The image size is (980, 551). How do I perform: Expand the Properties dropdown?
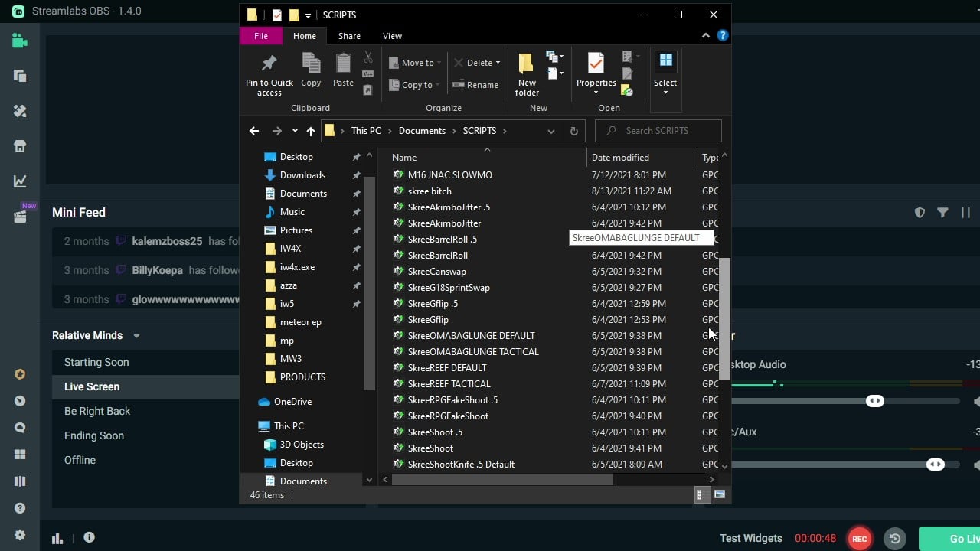(596, 93)
